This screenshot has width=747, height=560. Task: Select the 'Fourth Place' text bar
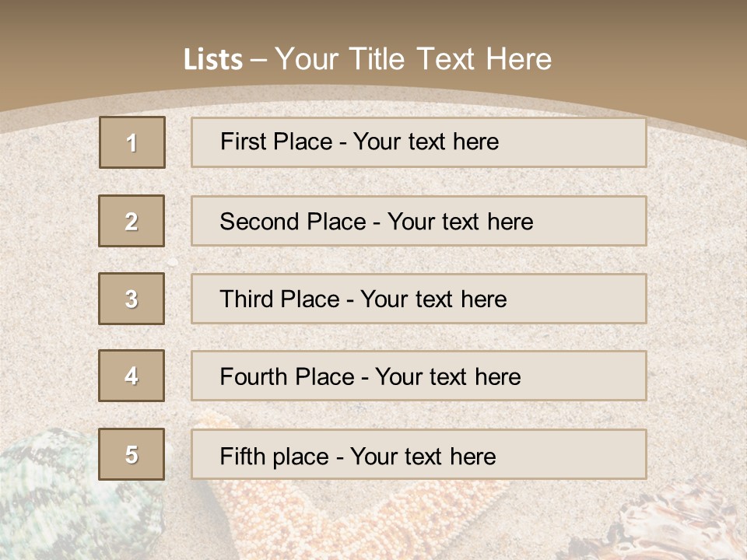click(419, 376)
